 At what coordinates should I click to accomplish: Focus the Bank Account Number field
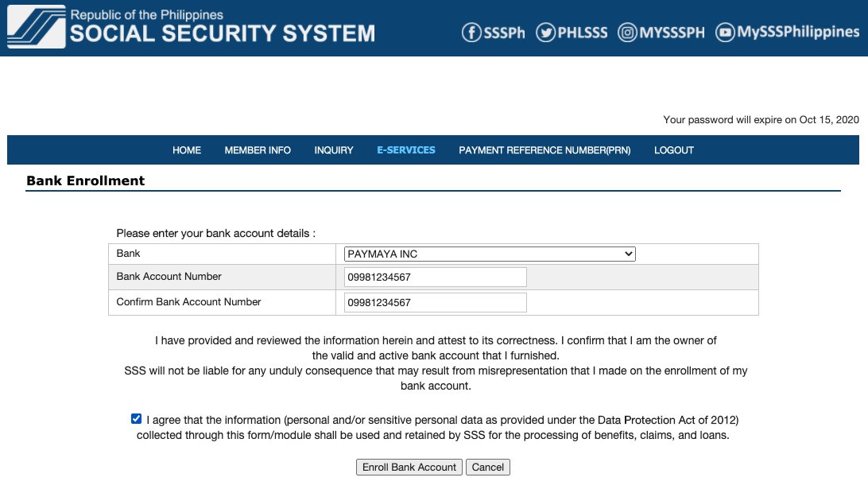tap(436, 277)
